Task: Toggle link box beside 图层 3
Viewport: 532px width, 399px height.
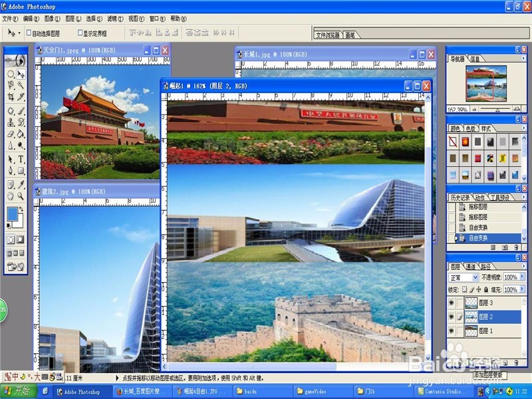Action: tap(460, 303)
